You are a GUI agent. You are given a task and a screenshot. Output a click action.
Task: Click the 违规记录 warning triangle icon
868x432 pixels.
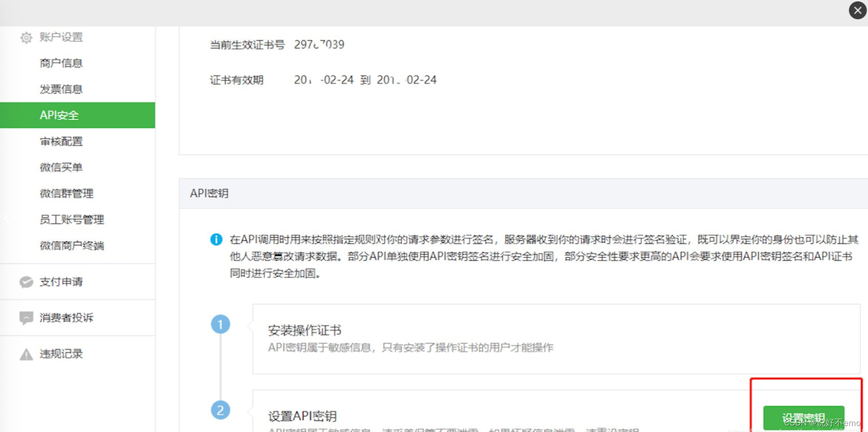(26, 354)
